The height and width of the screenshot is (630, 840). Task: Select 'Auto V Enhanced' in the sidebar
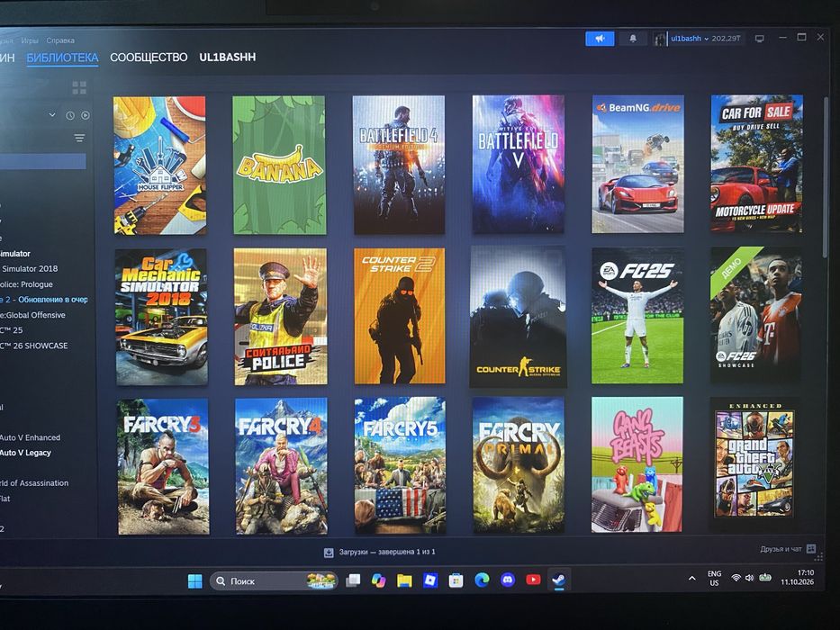pyautogui.click(x=31, y=437)
